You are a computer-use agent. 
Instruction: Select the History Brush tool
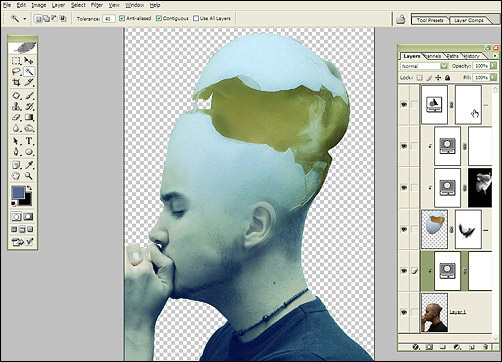29,107
